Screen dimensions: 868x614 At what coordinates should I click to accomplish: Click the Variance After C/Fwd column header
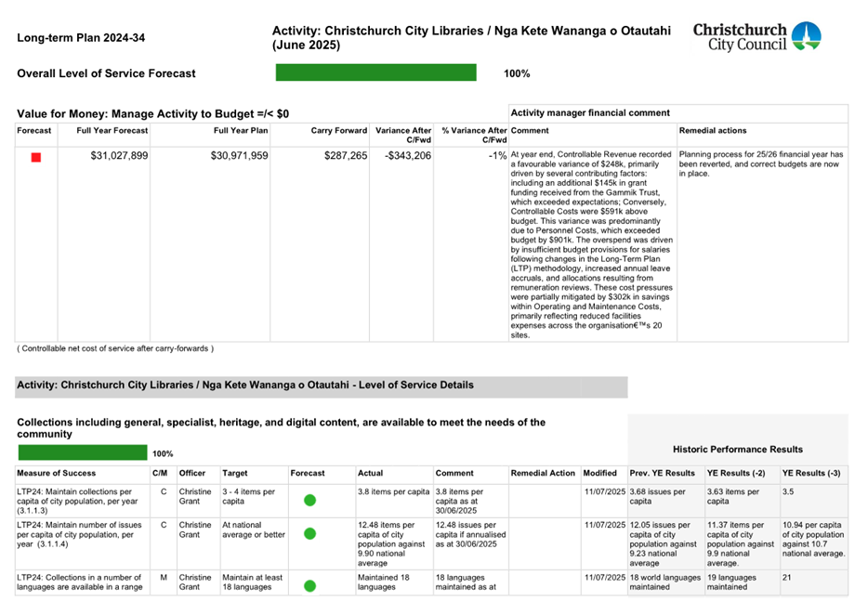tap(403, 136)
